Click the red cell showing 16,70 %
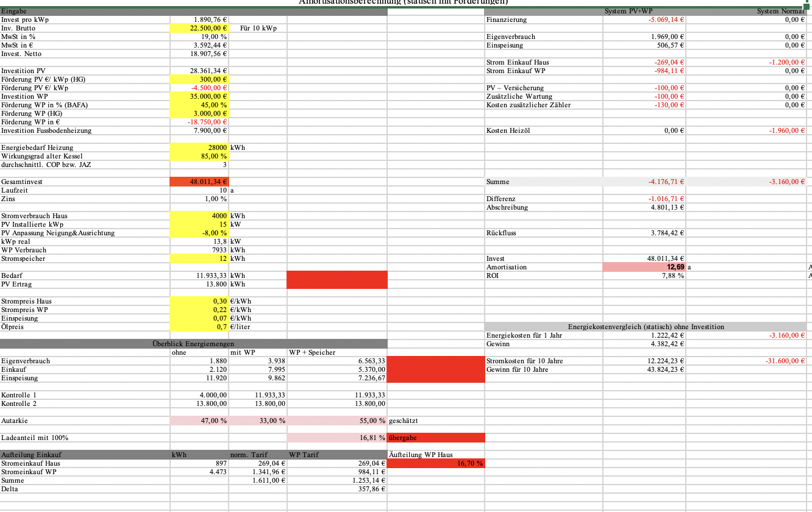Image resolution: width=812 pixels, height=512 pixels. click(436, 463)
